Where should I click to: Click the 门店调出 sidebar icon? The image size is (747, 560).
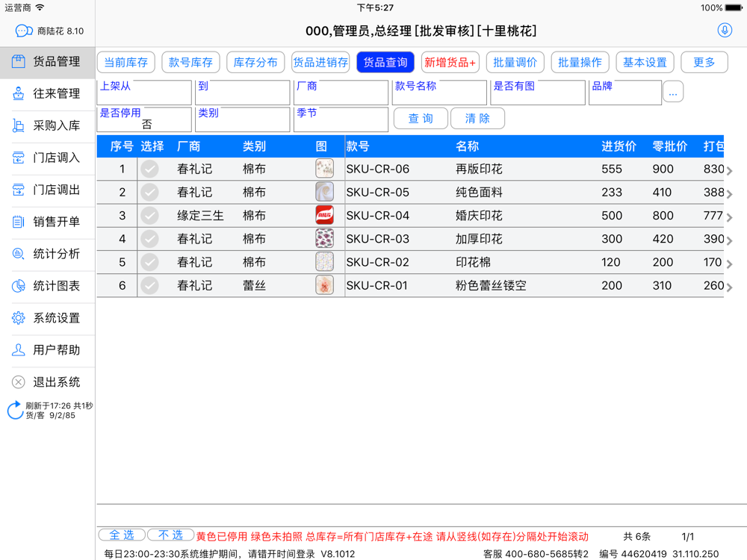tap(18, 190)
